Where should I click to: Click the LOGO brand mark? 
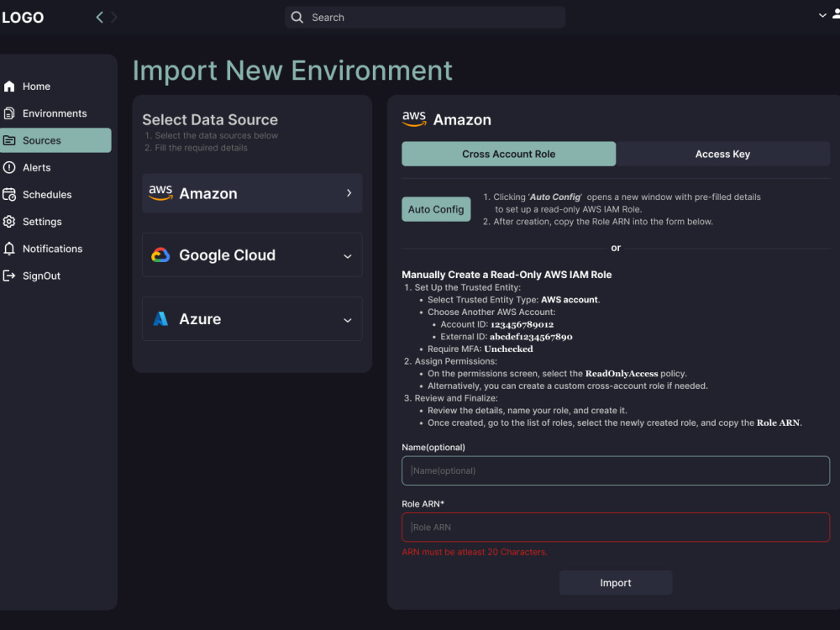[x=23, y=18]
